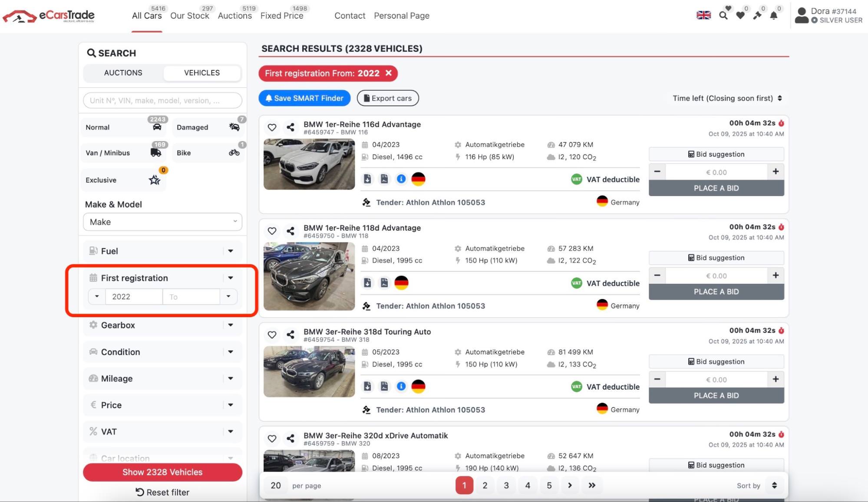The image size is (868, 502).
Task: Toggle the Damaged vehicle type filter
Action: [208, 127]
